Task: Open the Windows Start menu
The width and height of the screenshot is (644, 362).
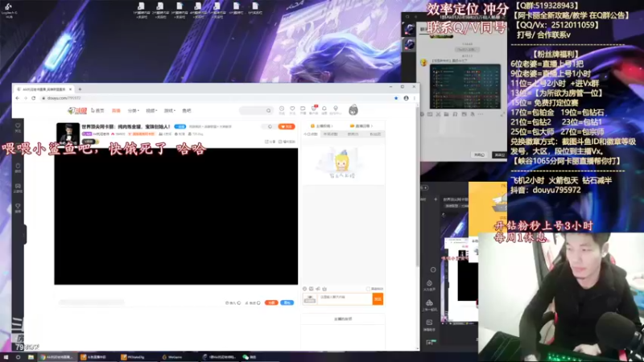Action: (6, 357)
